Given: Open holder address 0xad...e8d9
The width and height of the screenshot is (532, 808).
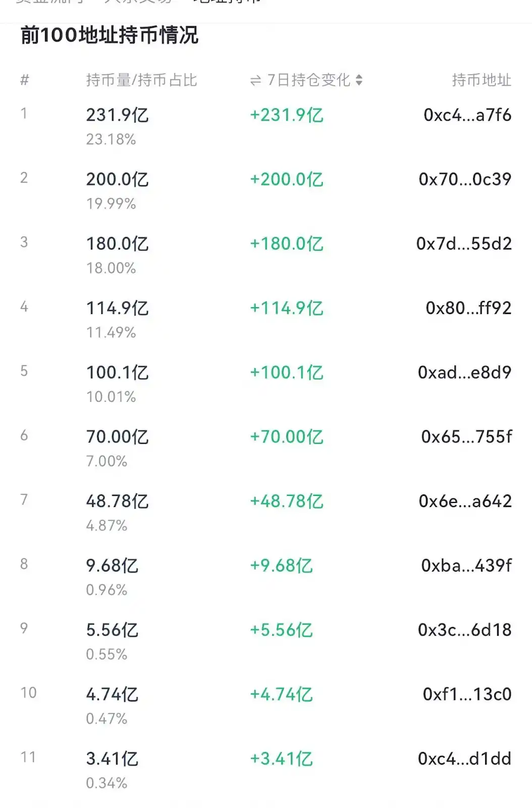Looking at the screenshot, I should coord(464,373).
